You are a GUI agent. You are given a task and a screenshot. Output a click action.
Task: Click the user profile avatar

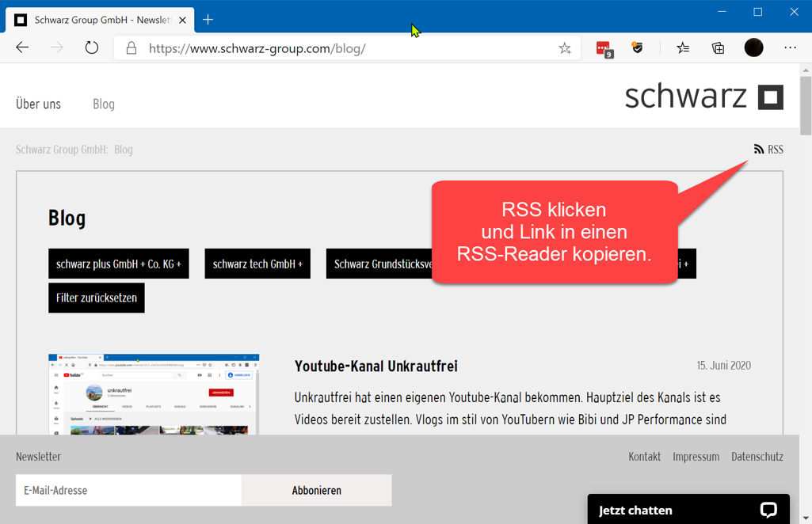(x=753, y=48)
